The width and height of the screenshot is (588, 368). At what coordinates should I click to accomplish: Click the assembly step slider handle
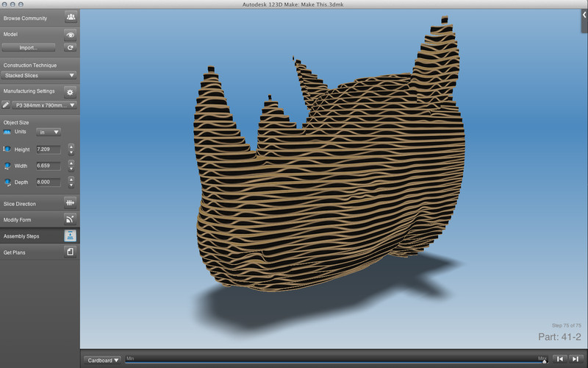coord(544,360)
